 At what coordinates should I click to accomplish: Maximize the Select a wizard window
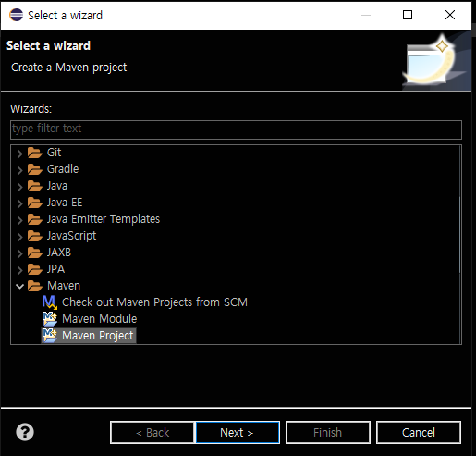tap(408, 15)
